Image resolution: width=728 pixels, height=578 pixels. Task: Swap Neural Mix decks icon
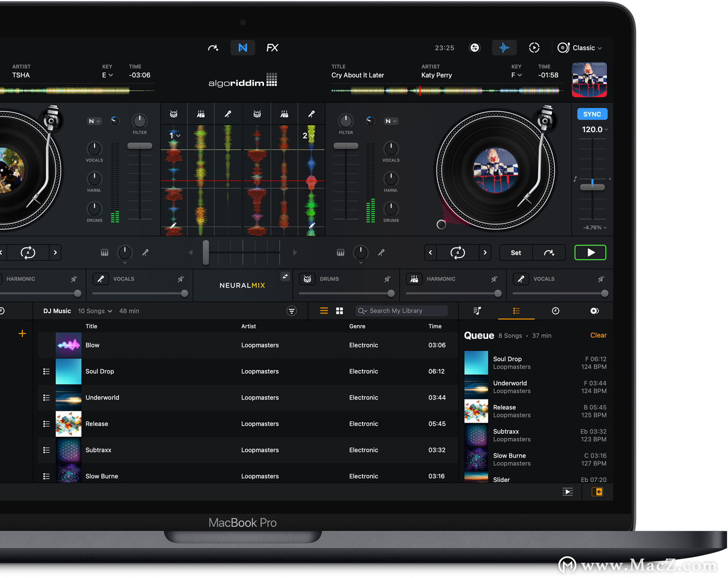285,276
